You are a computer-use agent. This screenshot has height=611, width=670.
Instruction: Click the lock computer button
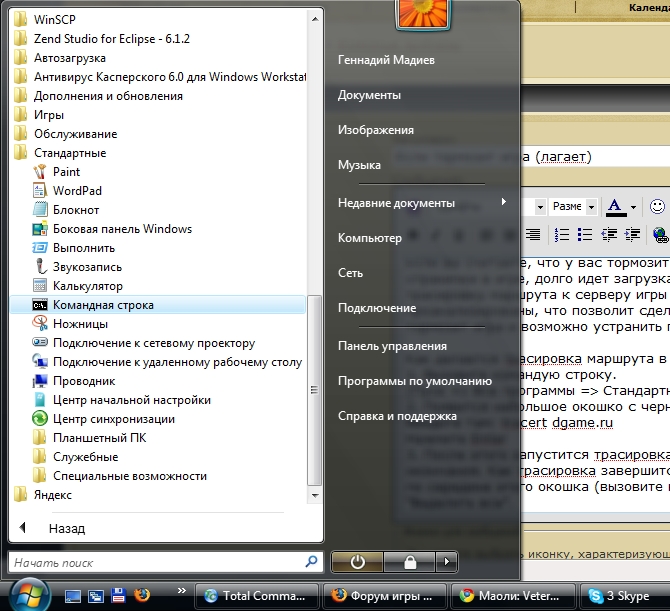[409, 561]
